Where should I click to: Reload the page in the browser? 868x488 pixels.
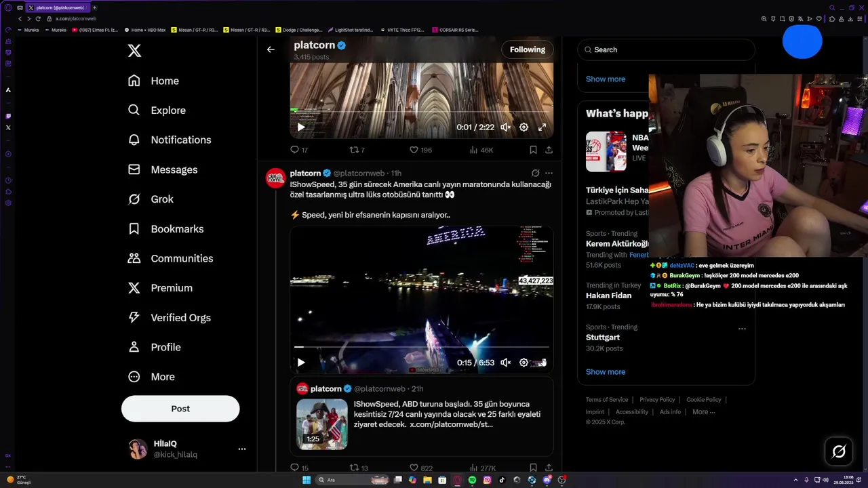(38, 18)
